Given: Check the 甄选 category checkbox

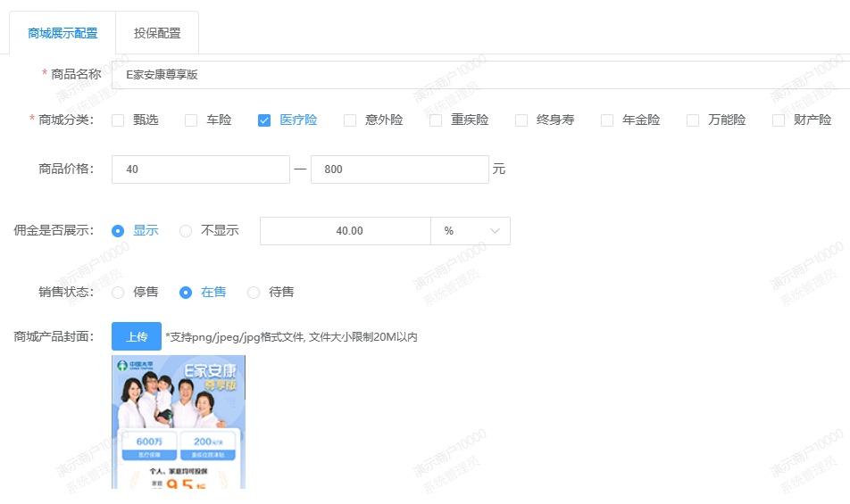Looking at the screenshot, I should coord(118,120).
